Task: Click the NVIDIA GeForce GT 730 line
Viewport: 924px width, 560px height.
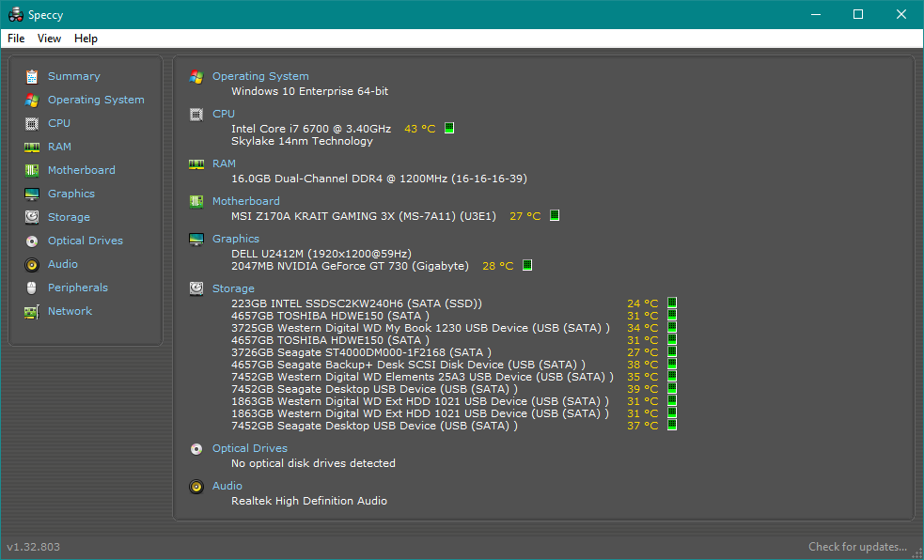Action: click(350, 266)
